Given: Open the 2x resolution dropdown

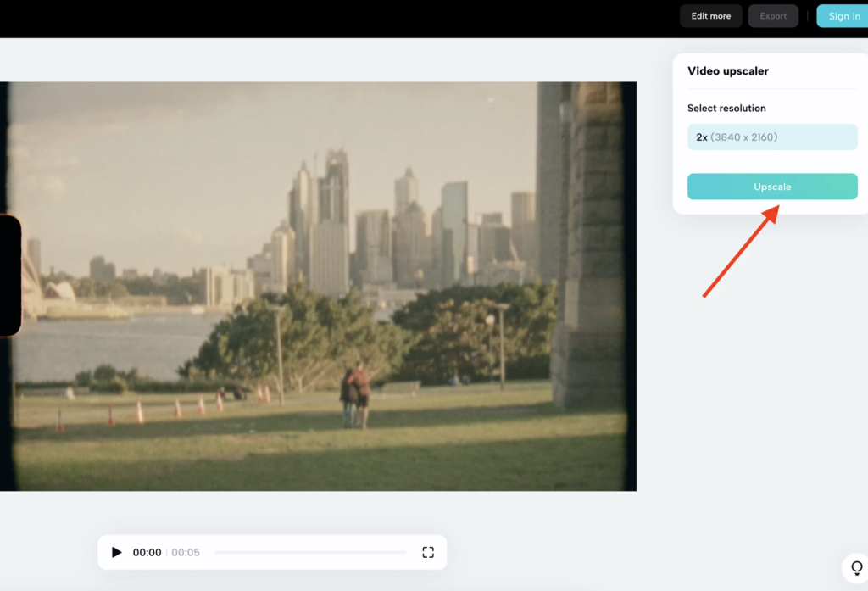Looking at the screenshot, I should (x=771, y=137).
